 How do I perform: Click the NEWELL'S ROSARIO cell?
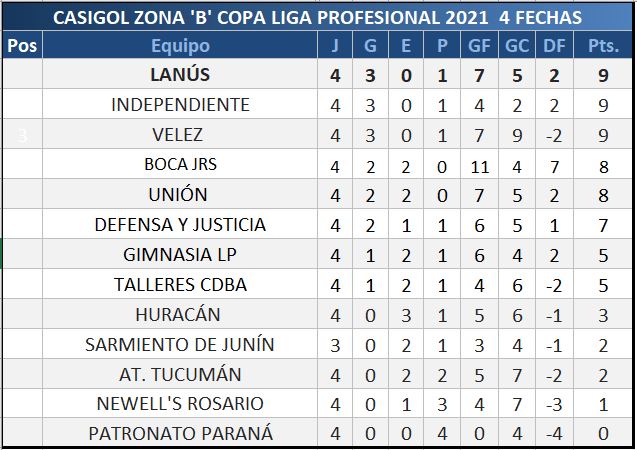(x=181, y=404)
